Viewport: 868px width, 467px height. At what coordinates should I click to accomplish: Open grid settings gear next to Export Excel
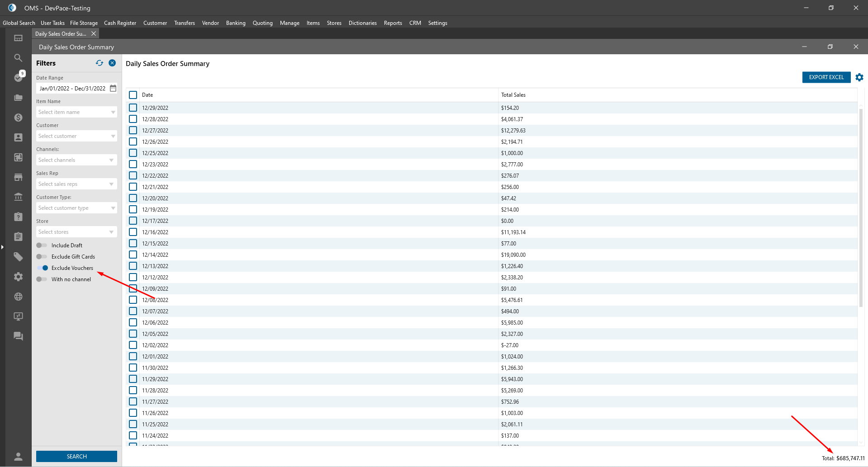coord(859,77)
